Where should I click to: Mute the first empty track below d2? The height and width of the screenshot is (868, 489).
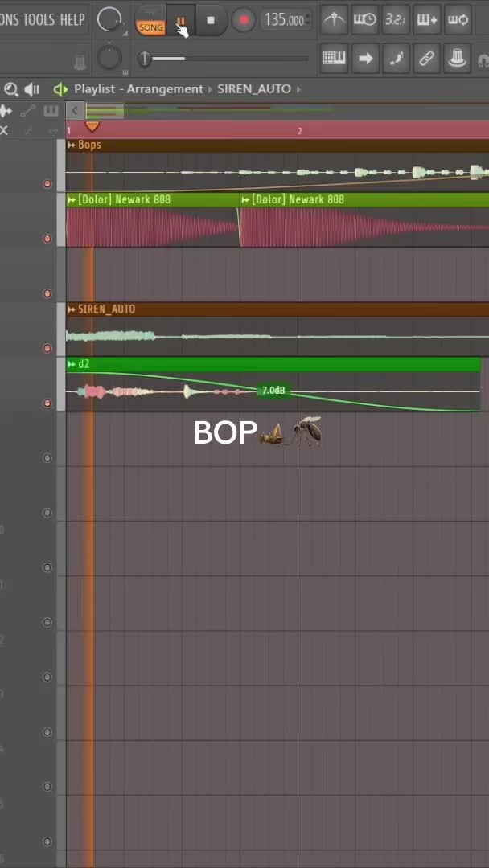pyautogui.click(x=47, y=458)
